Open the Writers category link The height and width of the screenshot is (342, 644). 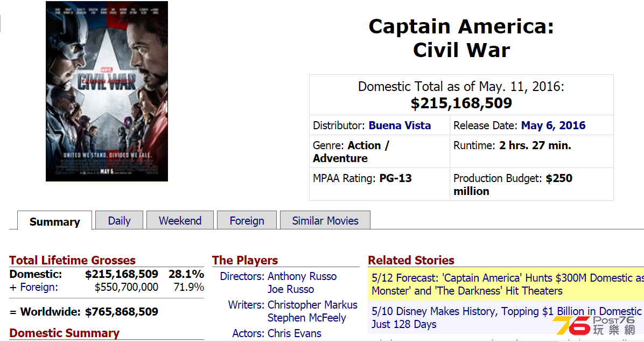246,305
